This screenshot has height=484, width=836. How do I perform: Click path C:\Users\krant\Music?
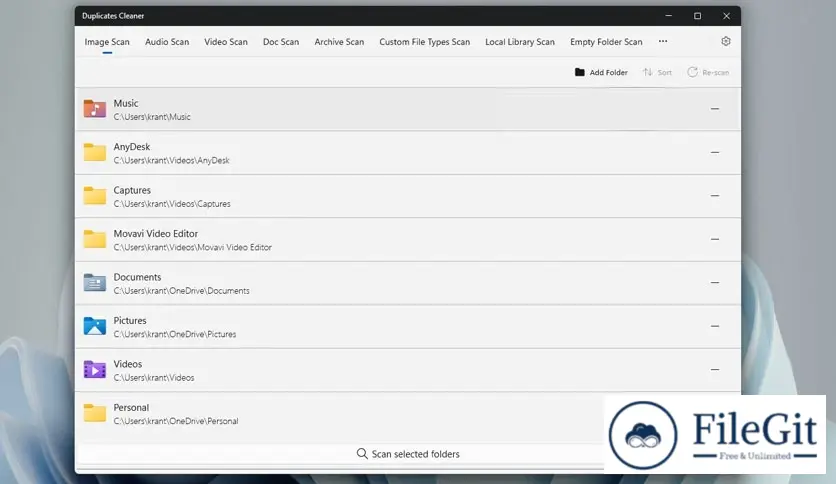point(152,117)
